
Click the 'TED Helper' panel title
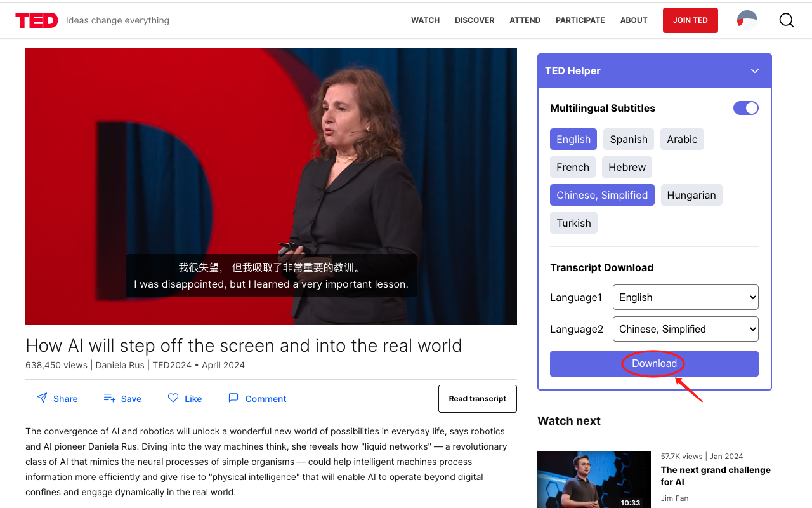click(573, 70)
